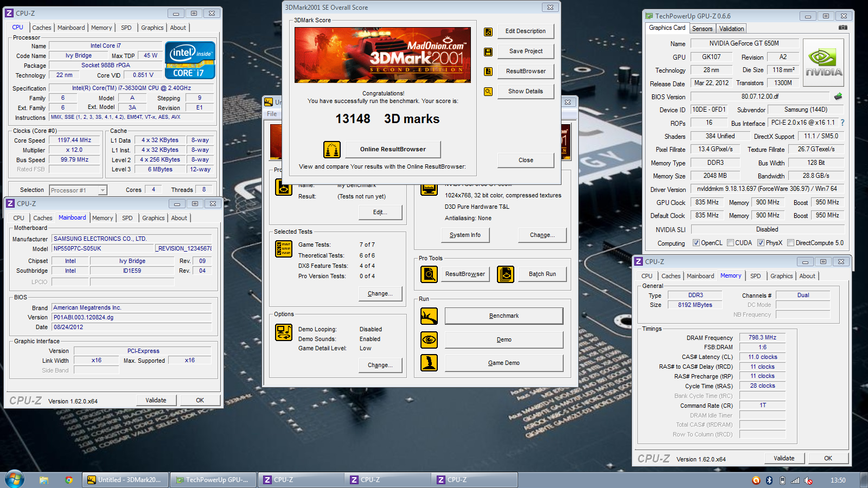
Task: Click the GPU-Z screenshot camera icon
Action: coord(843,28)
